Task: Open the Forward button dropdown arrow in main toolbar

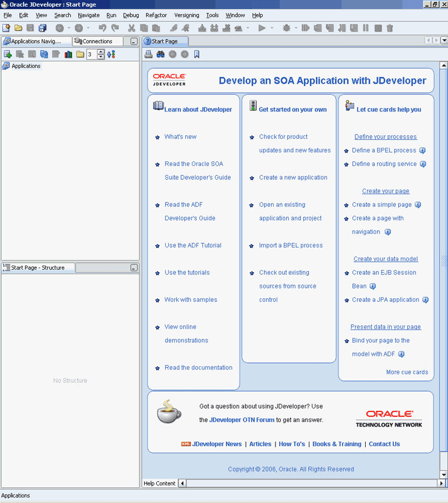Action: pos(88,28)
